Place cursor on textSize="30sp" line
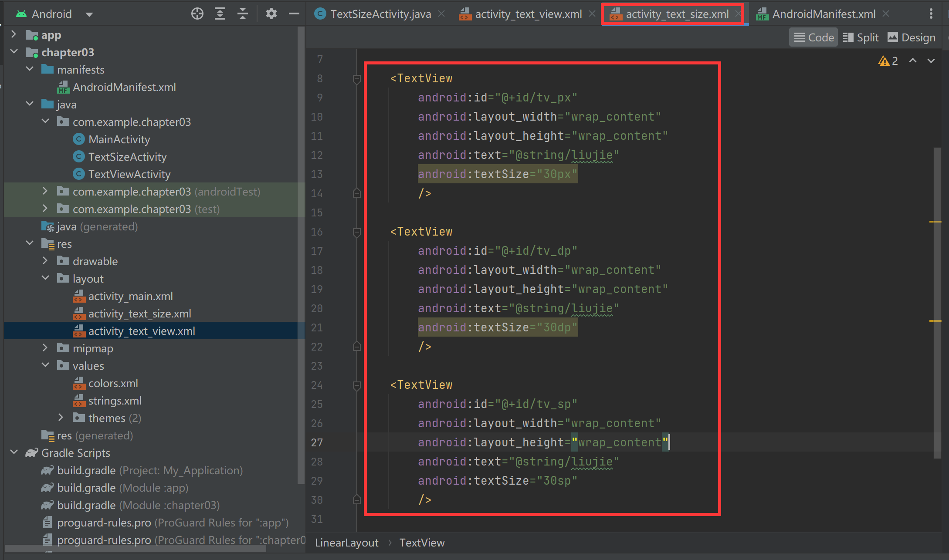Screen dimensions: 949x560 498,481
